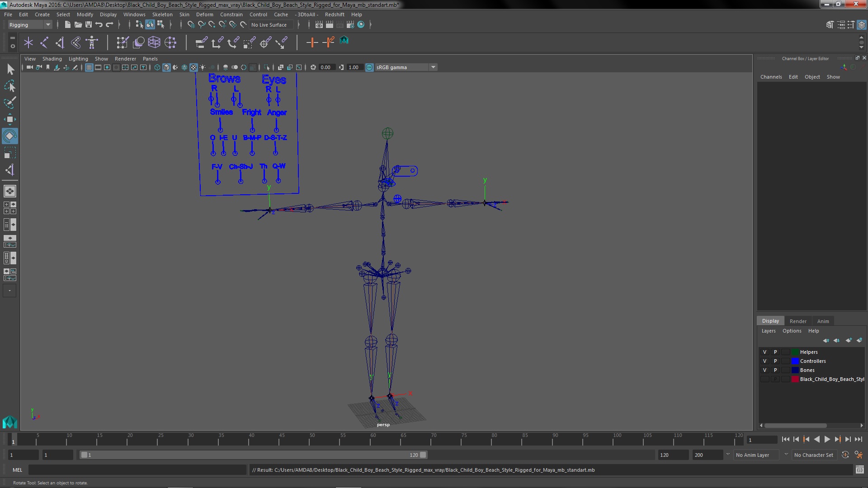This screenshot has height=488, width=868.
Task: Click the Helpers layer green color swatch
Action: (795, 352)
